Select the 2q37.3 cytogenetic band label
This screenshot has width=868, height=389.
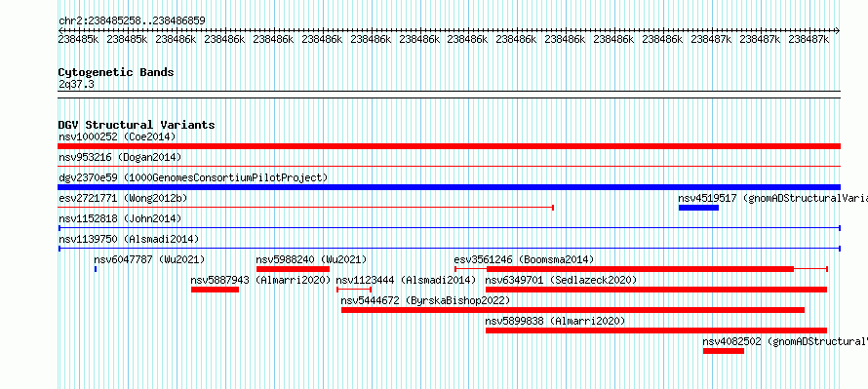(x=76, y=84)
